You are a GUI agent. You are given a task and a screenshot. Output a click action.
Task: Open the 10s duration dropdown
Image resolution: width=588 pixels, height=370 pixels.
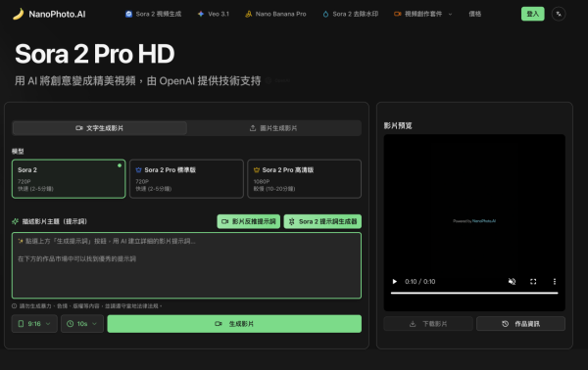click(82, 324)
